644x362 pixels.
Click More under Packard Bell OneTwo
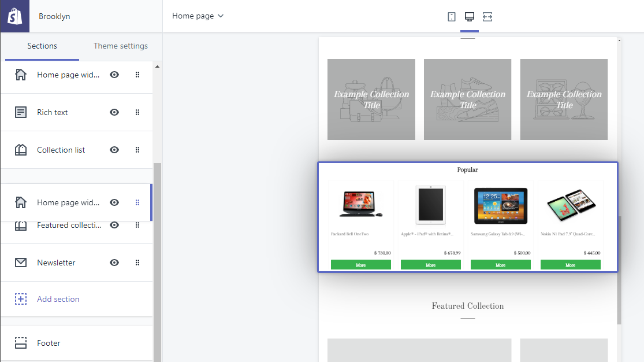pos(361,265)
